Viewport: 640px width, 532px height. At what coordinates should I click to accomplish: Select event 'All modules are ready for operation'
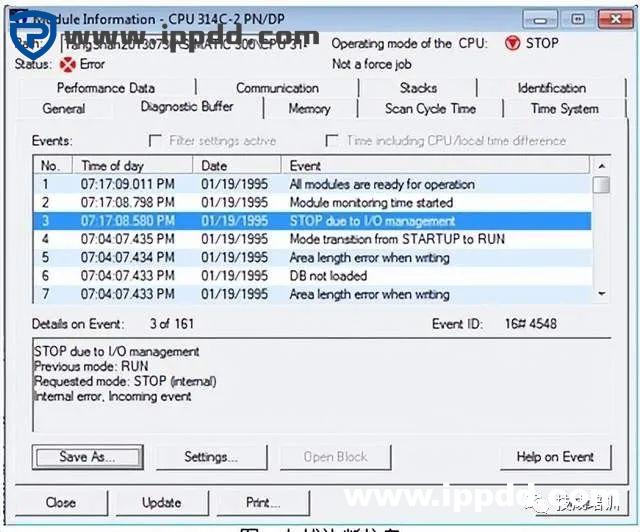[x=313, y=185]
